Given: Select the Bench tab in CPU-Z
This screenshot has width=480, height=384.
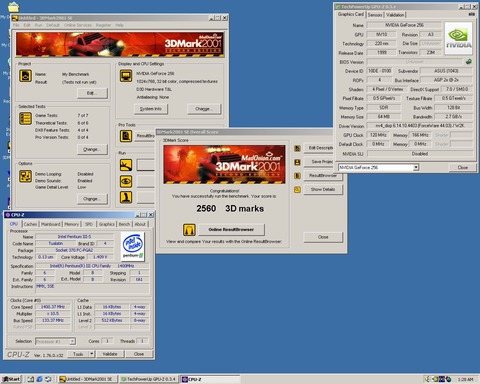Looking at the screenshot, I should tap(124, 224).
